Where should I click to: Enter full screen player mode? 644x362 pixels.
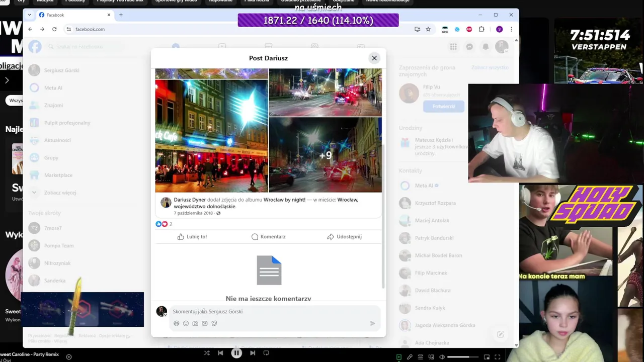pos(497,357)
